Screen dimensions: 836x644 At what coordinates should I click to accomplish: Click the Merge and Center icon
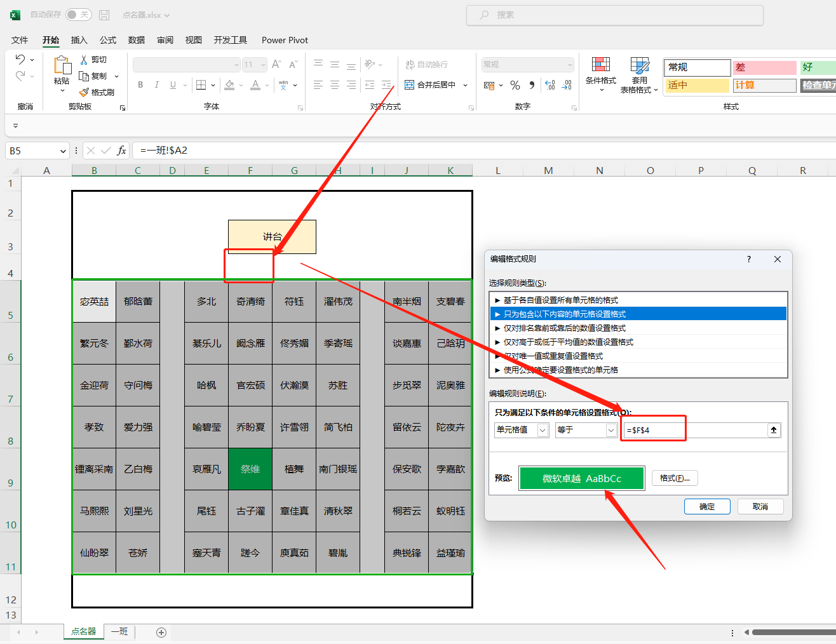pyautogui.click(x=410, y=85)
